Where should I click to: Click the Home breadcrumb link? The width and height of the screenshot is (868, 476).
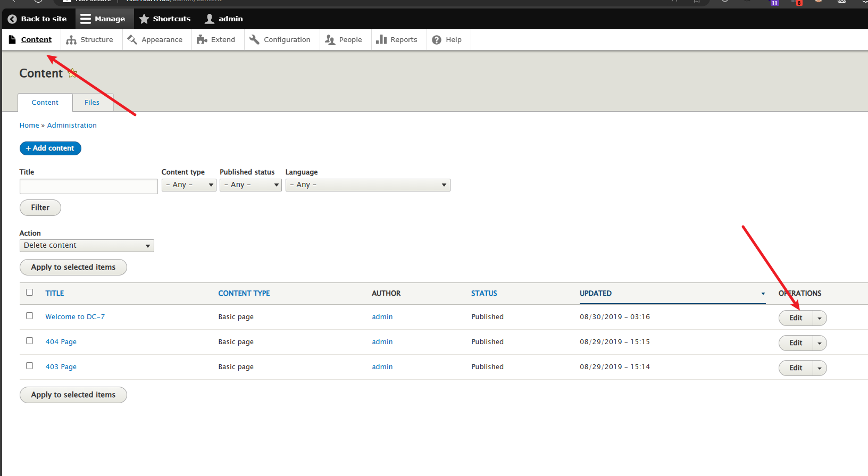coord(29,125)
